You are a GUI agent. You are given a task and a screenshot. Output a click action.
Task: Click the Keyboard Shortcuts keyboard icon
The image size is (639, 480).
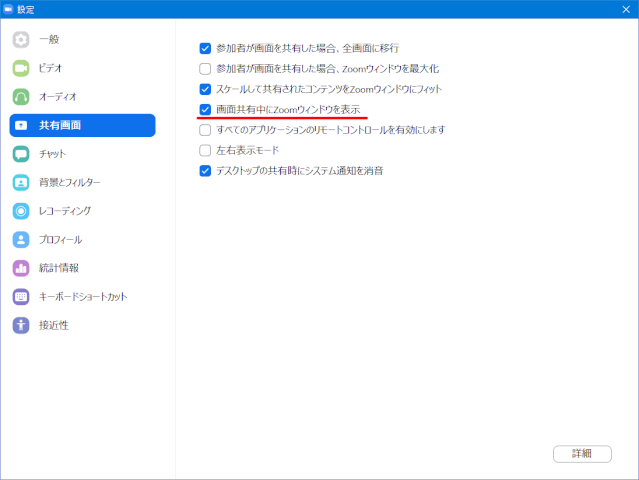coord(21,297)
